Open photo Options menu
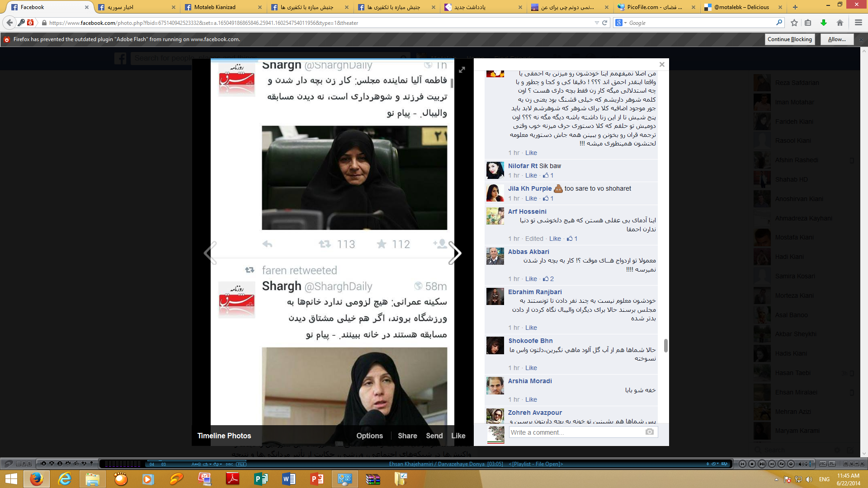 coord(369,436)
